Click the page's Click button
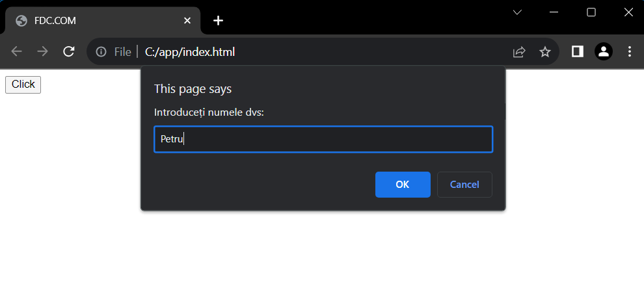The height and width of the screenshot is (301, 644). point(23,85)
